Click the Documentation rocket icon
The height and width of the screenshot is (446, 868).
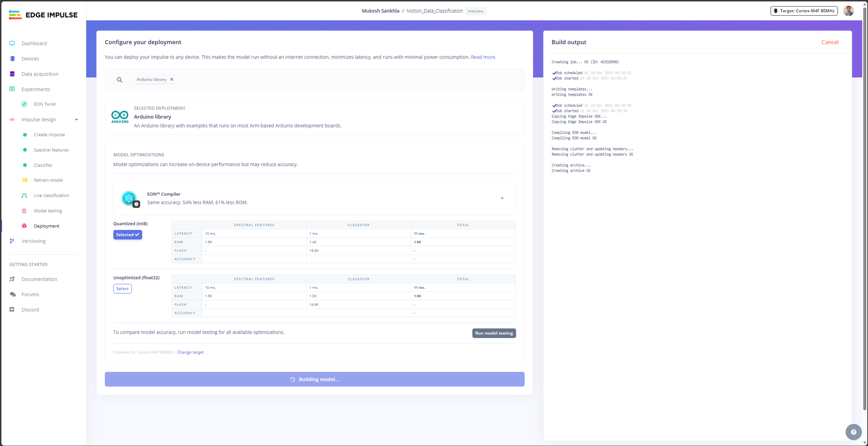tap(12, 279)
